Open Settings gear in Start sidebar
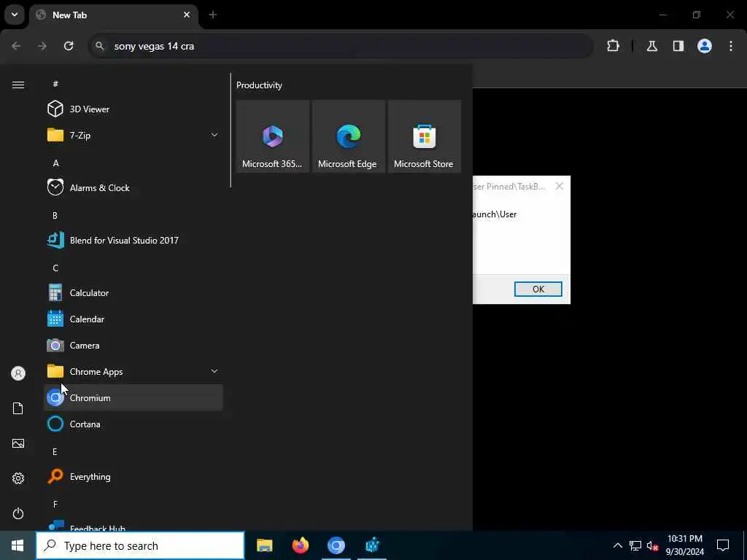 (18, 478)
